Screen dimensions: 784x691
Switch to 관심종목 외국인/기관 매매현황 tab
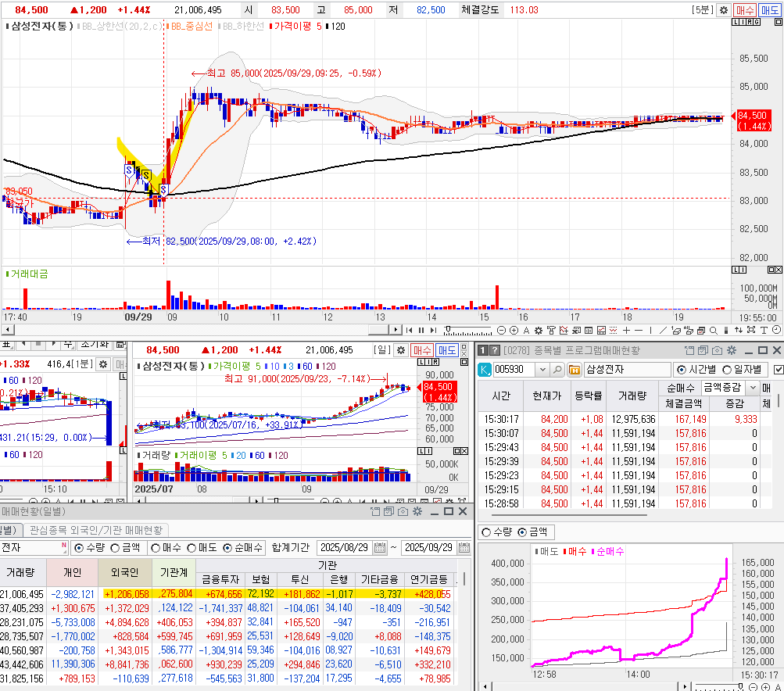tap(96, 529)
